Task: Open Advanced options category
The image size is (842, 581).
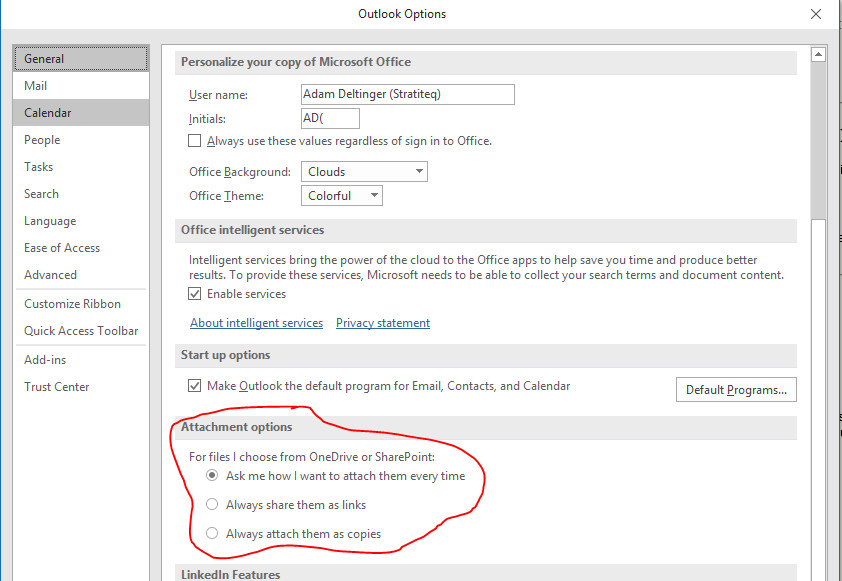Action: [x=81, y=274]
